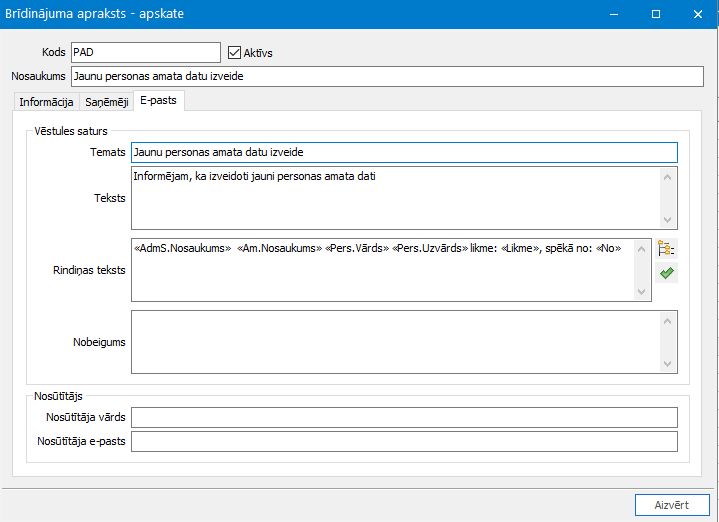Click the Nobeigums scrollbar down arrow
The image size is (719, 522).
[667, 364]
